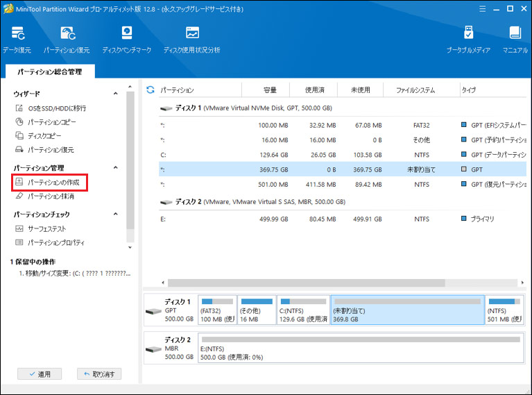
Task: Click the ディスク 1 GPT disk map label
Action: tap(171, 310)
